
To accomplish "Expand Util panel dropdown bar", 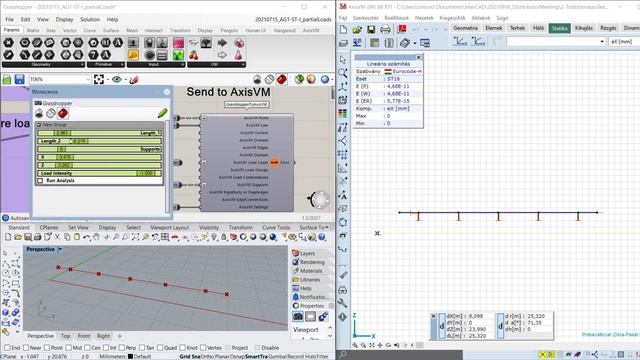I will coord(216,64).
